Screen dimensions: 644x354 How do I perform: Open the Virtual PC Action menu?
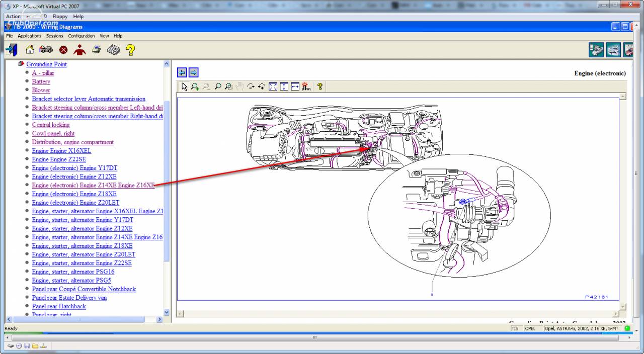click(13, 16)
